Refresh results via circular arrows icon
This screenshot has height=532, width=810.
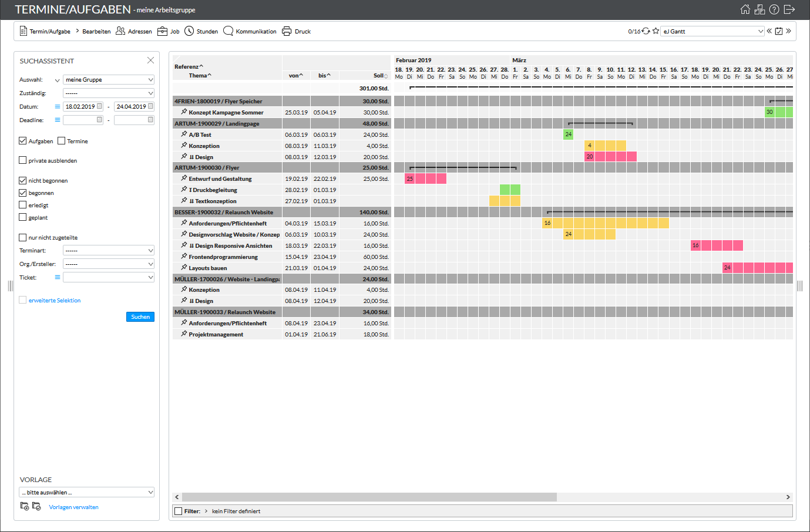coord(646,31)
